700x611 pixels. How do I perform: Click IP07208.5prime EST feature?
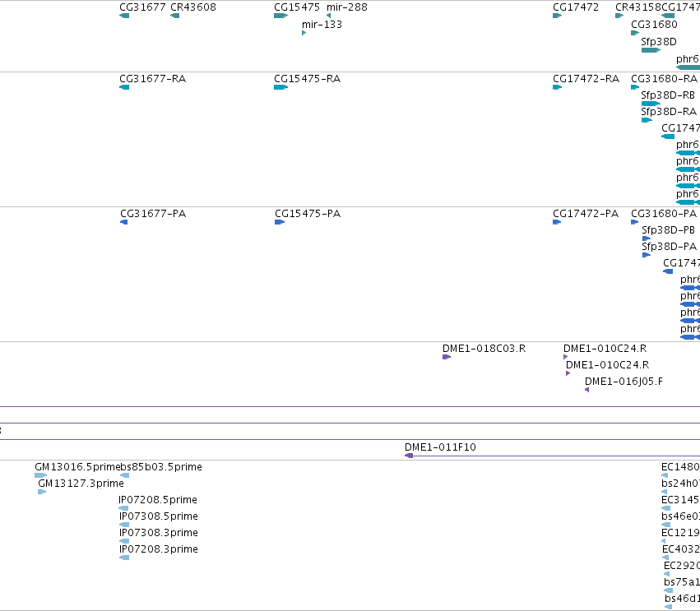(123, 508)
